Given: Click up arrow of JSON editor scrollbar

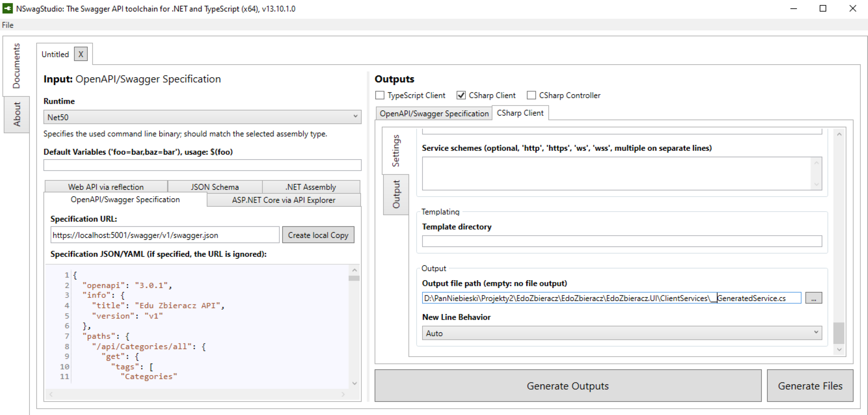Looking at the screenshot, I should pyautogui.click(x=354, y=270).
